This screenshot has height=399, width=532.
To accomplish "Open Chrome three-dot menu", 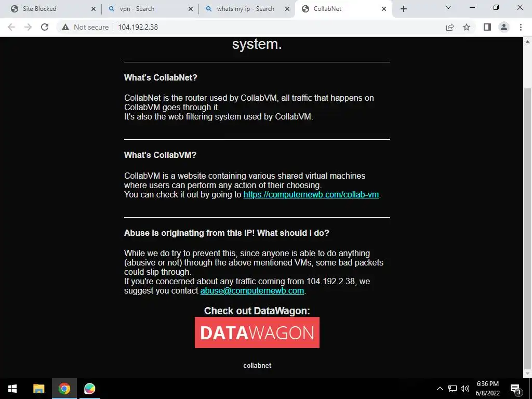I will tap(521, 27).
